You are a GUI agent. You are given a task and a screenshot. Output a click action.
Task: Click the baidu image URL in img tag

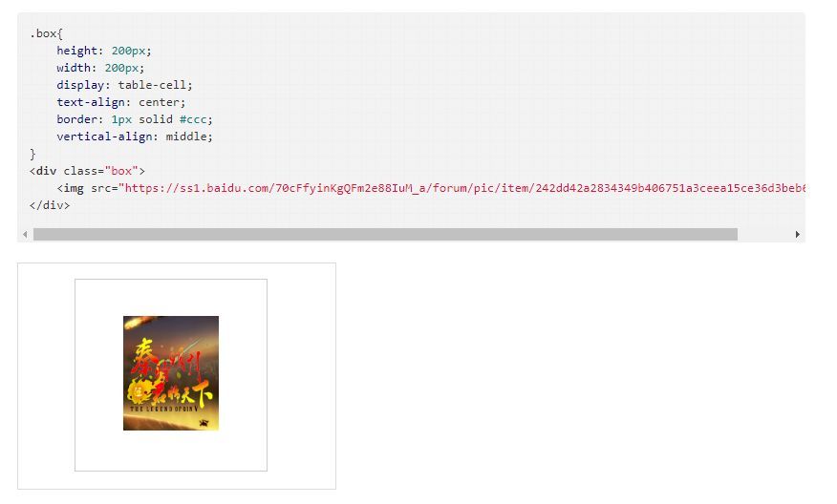point(465,188)
